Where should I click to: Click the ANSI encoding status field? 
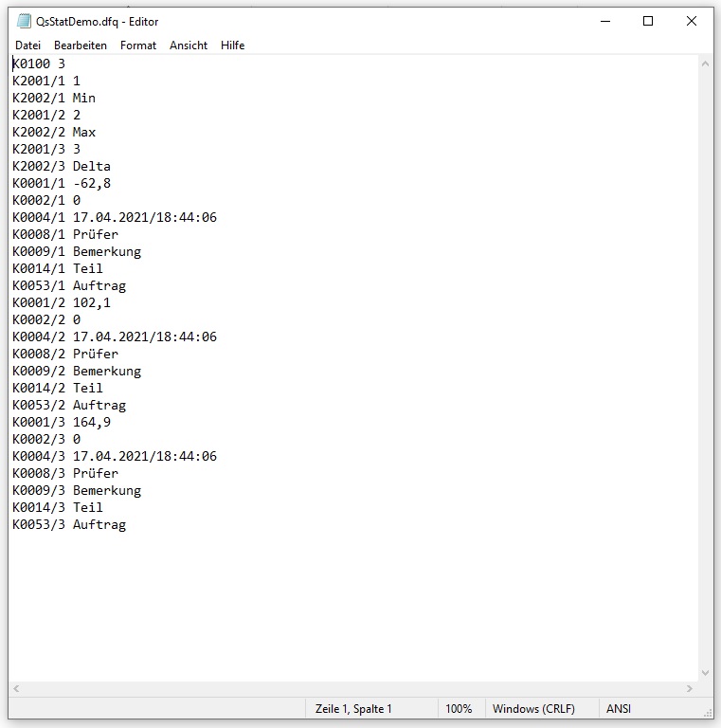(x=619, y=709)
